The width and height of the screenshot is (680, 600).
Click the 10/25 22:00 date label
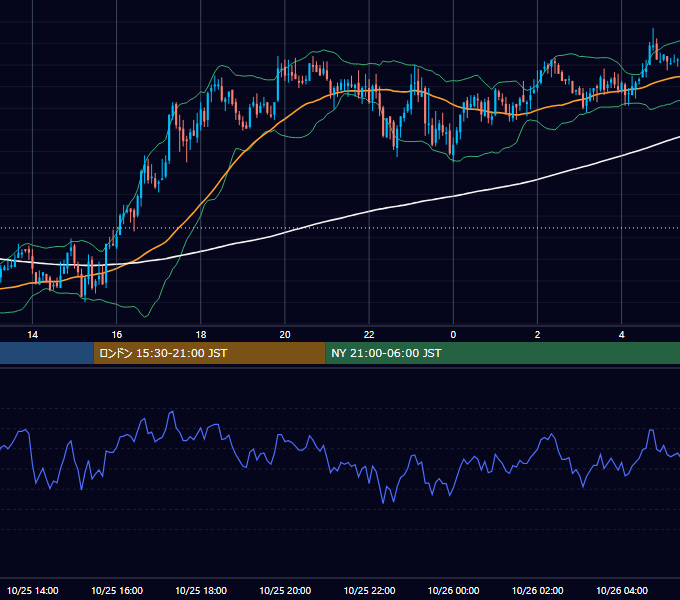pyautogui.click(x=369, y=590)
